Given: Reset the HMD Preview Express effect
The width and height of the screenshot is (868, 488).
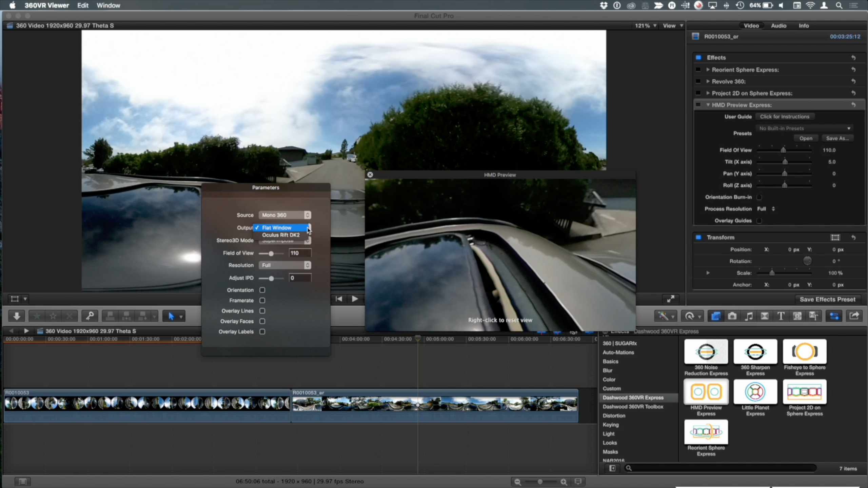Looking at the screenshot, I should (x=853, y=105).
